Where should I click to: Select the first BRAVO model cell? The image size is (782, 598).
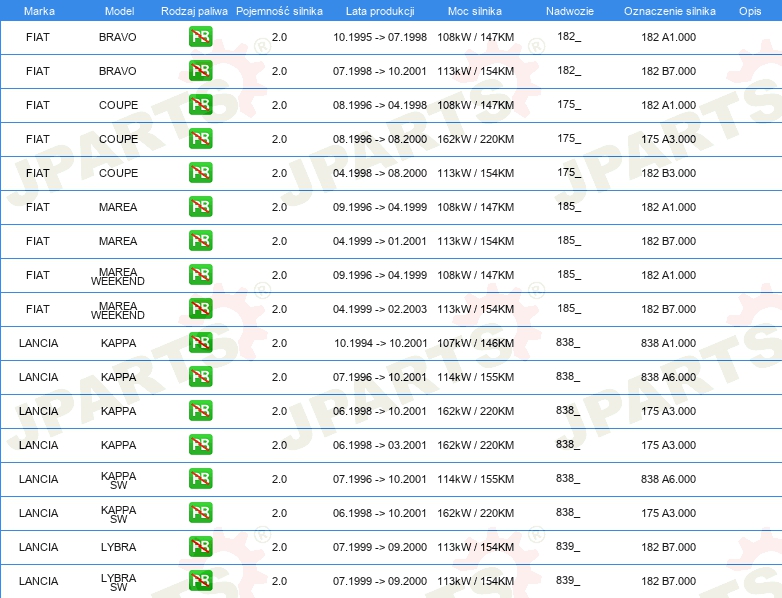tap(118, 37)
